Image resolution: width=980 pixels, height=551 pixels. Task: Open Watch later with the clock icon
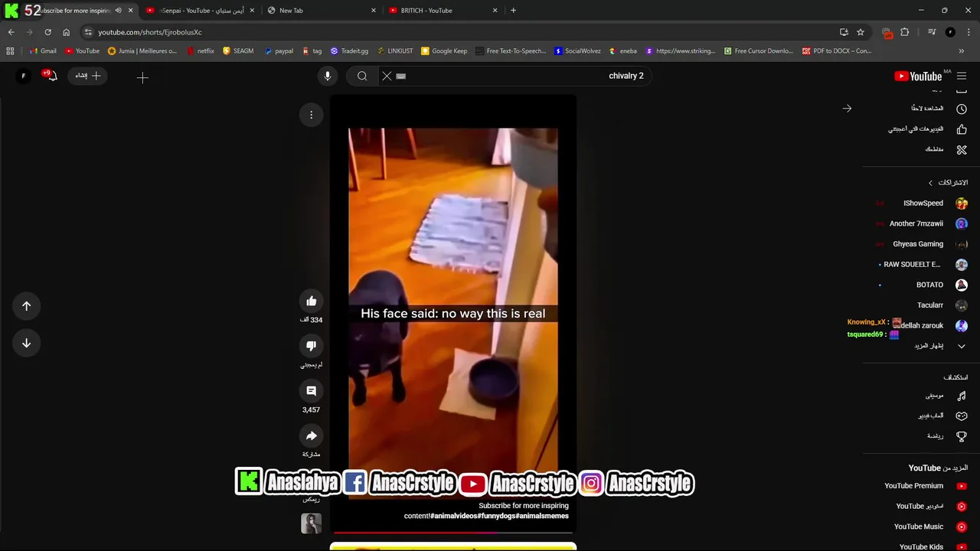click(962, 109)
